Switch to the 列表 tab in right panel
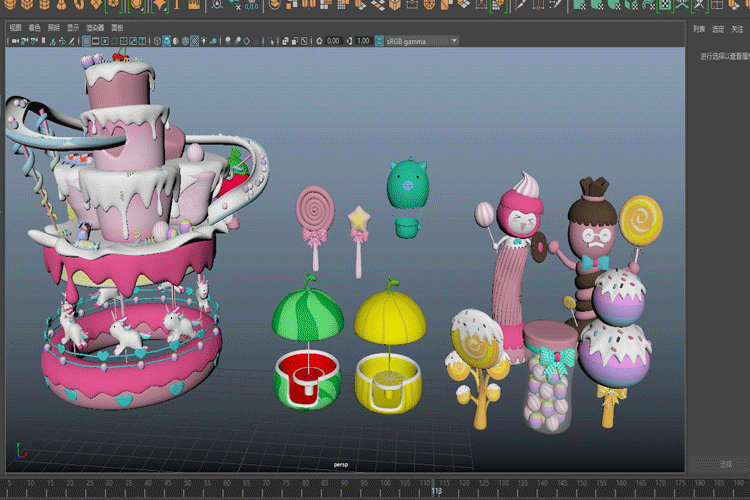 [x=699, y=29]
